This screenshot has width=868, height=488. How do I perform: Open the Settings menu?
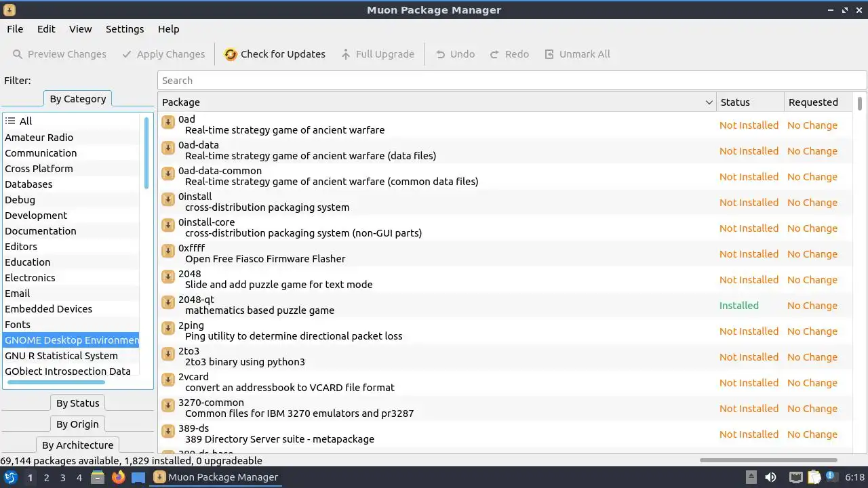pos(125,29)
